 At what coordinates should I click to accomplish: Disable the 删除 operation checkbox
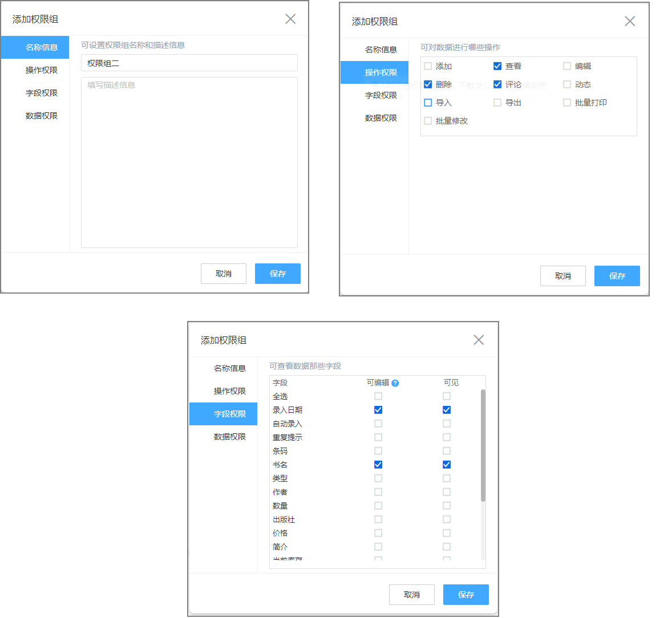tap(428, 84)
